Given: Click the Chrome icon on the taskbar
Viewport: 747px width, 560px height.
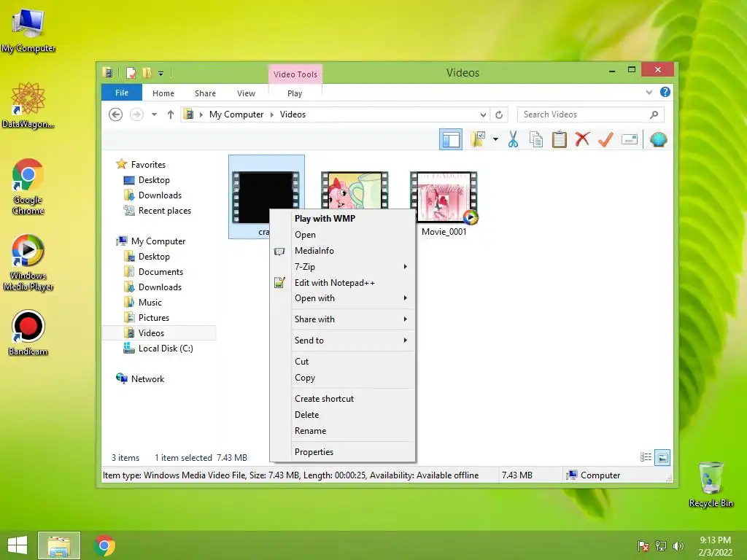Looking at the screenshot, I should click(x=105, y=545).
